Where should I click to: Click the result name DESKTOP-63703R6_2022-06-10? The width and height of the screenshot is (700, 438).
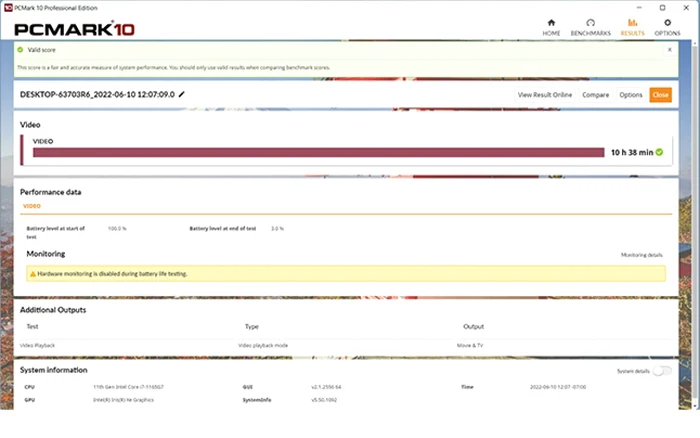[x=97, y=94]
